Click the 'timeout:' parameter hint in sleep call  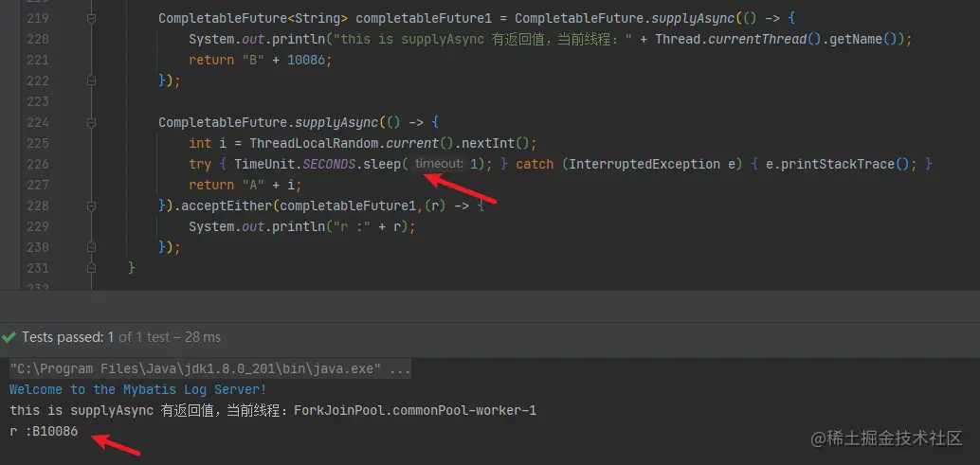click(439, 164)
